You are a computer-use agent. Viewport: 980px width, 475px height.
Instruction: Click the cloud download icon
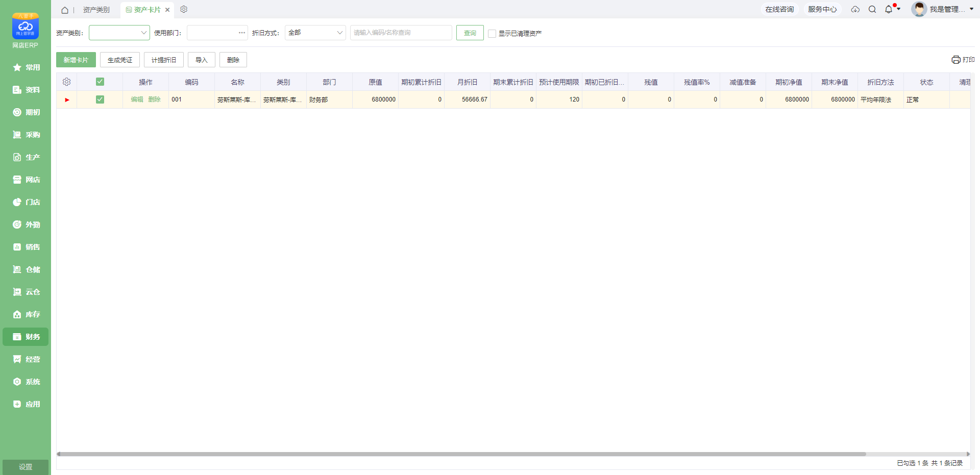855,9
